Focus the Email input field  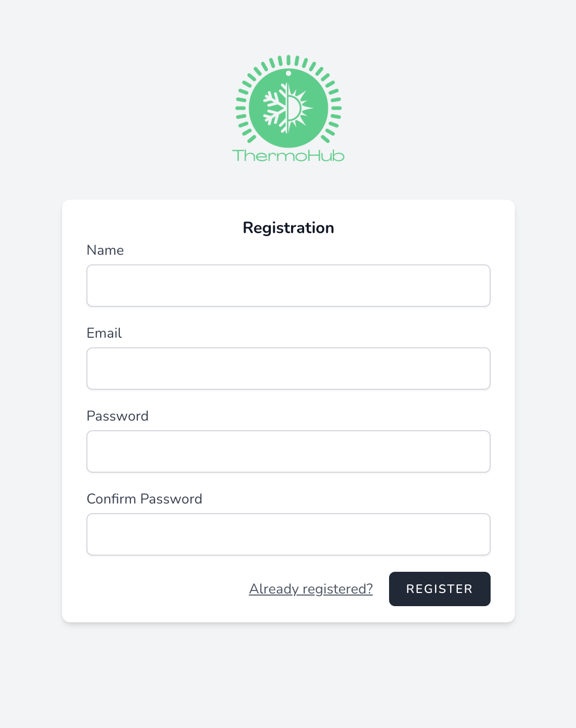(x=288, y=369)
